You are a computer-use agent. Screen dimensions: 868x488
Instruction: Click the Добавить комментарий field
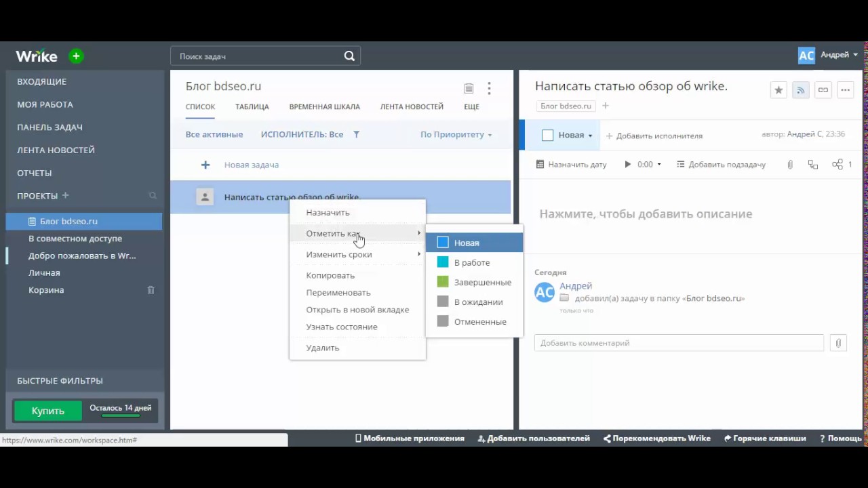(x=679, y=343)
